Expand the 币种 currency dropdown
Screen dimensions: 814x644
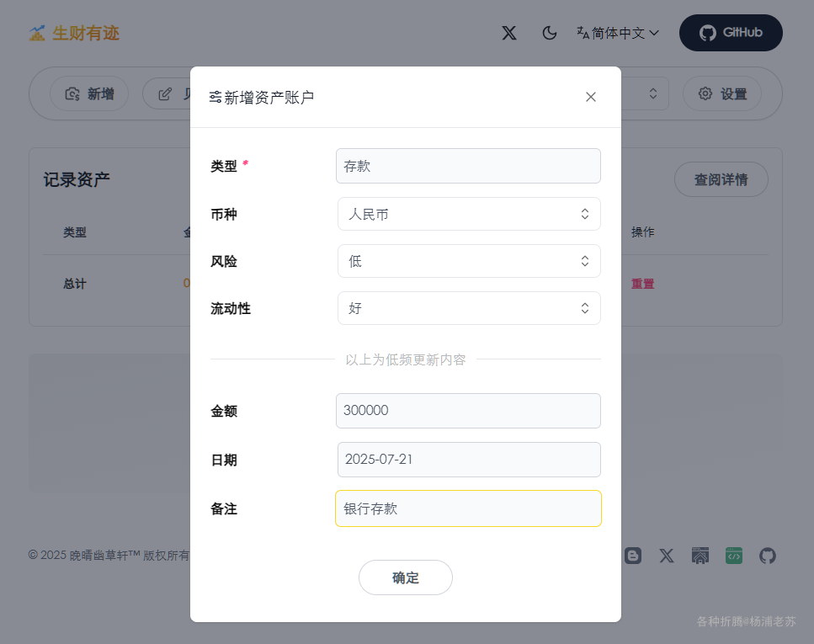click(x=469, y=214)
